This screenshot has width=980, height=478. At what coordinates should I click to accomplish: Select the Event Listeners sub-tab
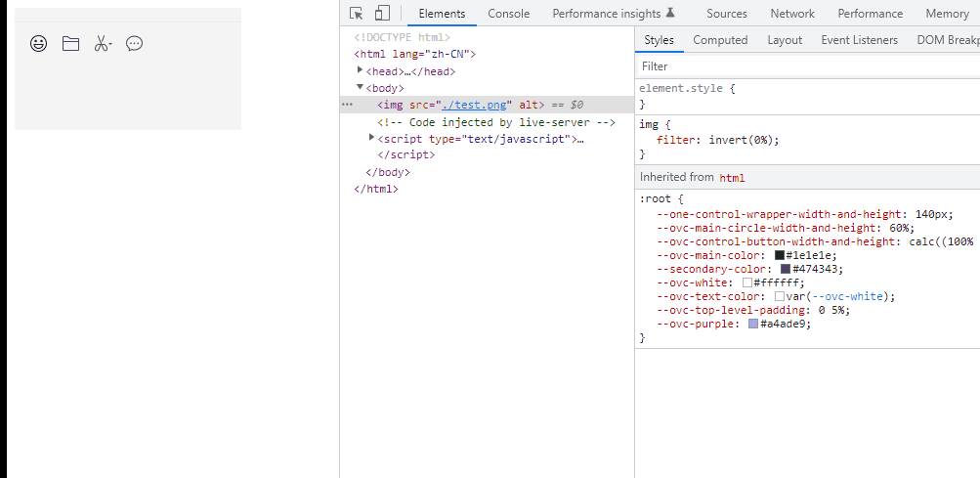(860, 40)
